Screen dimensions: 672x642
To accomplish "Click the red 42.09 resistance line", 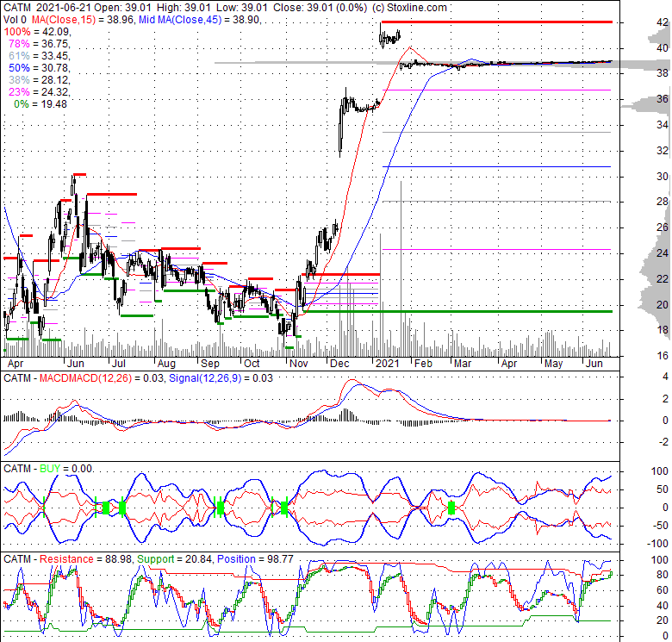I will (x=497, y=22).
